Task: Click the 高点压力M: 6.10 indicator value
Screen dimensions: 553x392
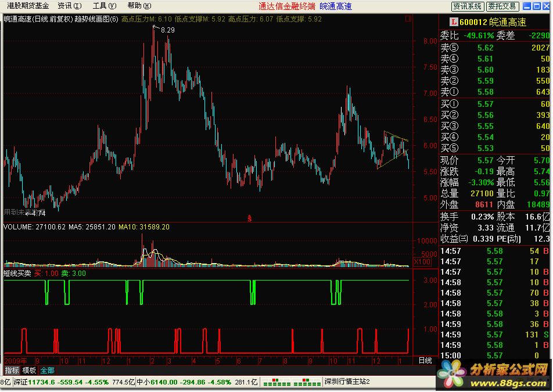Action: (147, 19)
